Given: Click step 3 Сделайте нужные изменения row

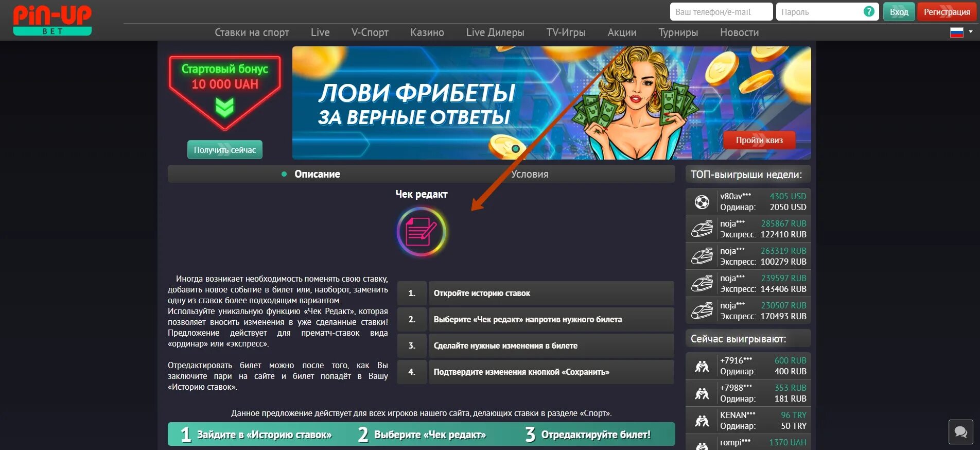Looking at the screenshot, I should click(x=535, y=345).
